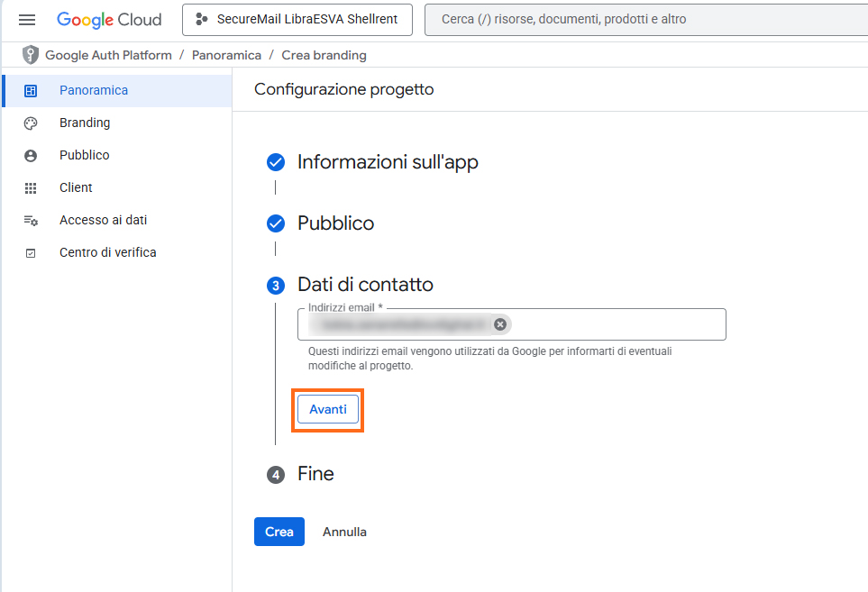Select Centro di verifica menu item
868x592 pixels.
click(x=107, y=252)
